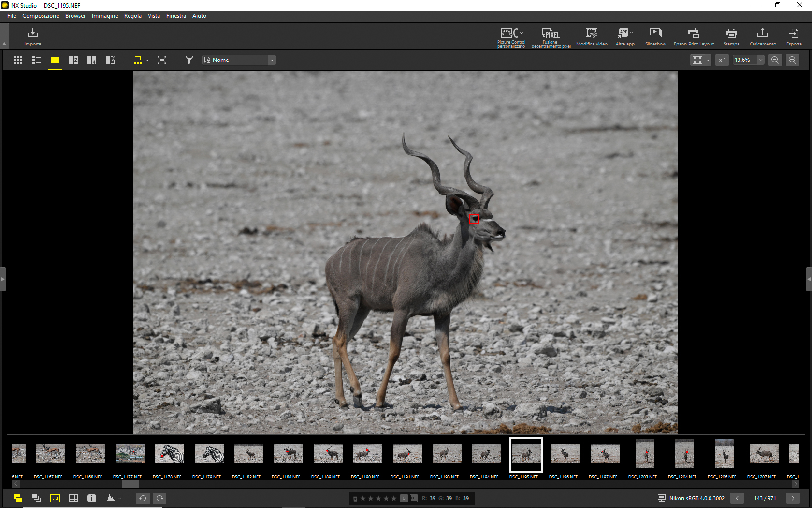Toggle the filmstrip thumbnails visibility
Screen dimensions: 812x508
click(18, 498)
